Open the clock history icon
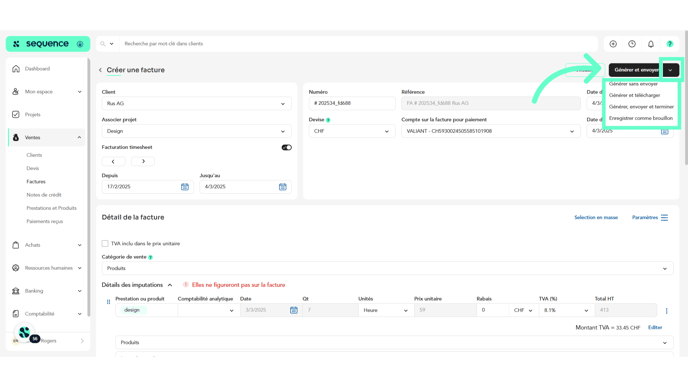688x387 pixels. point(632,44)
